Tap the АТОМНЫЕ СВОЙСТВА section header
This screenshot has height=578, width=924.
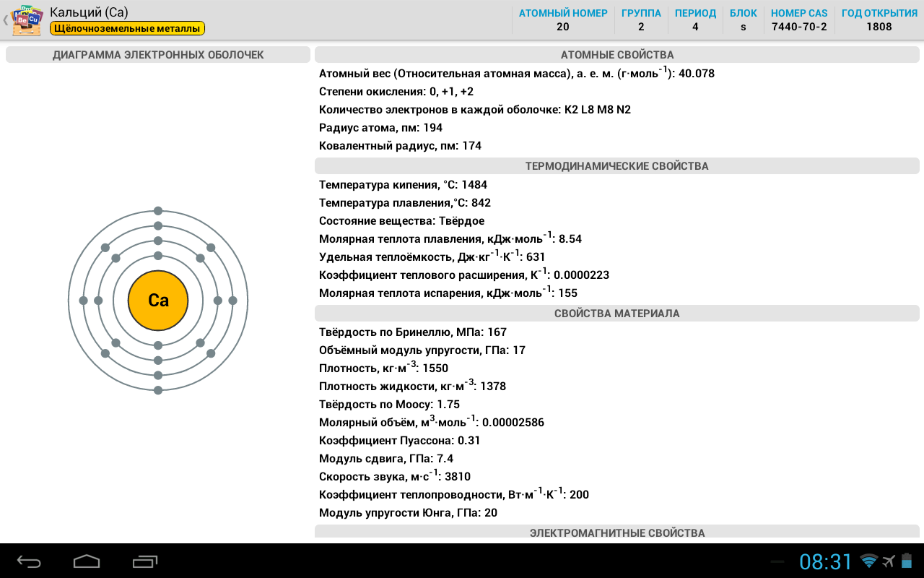pyautogui.click(x=617, y=55)
